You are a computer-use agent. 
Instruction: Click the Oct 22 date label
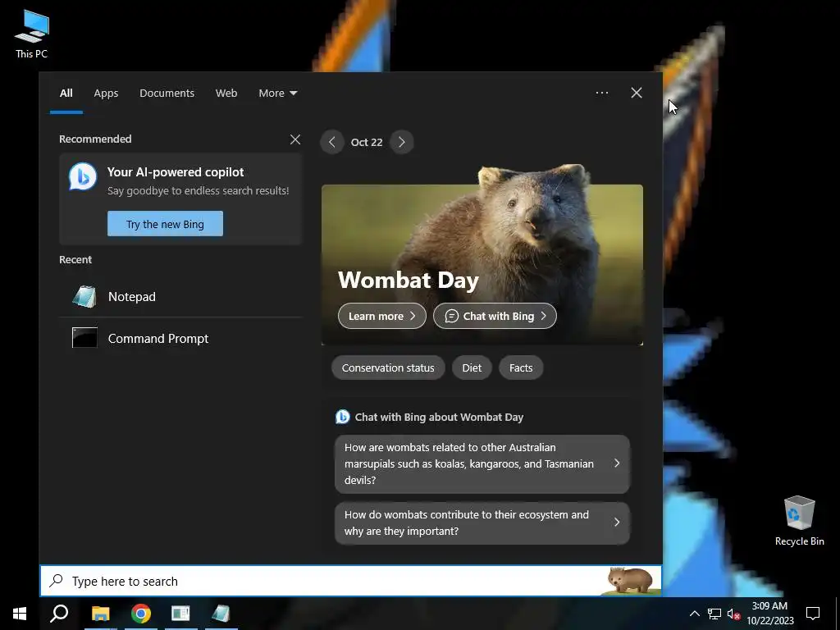(x=367, y=142)
